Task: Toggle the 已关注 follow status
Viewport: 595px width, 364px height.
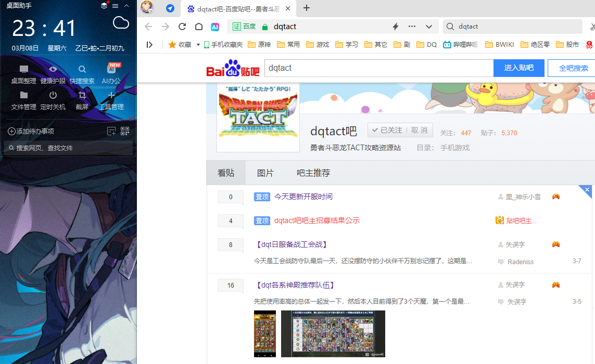Action: [x=387, y=130]
